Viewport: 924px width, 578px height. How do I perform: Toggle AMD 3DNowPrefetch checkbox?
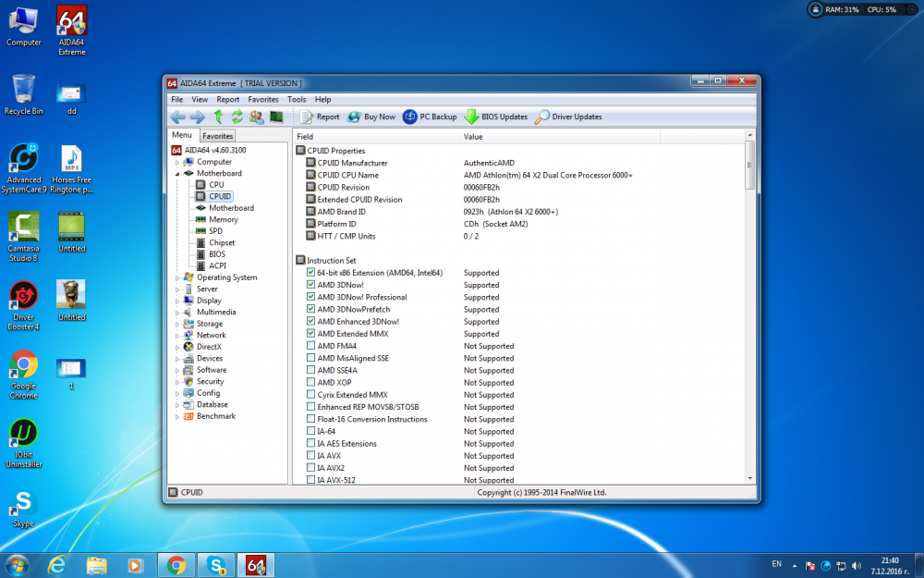point(310,309)
